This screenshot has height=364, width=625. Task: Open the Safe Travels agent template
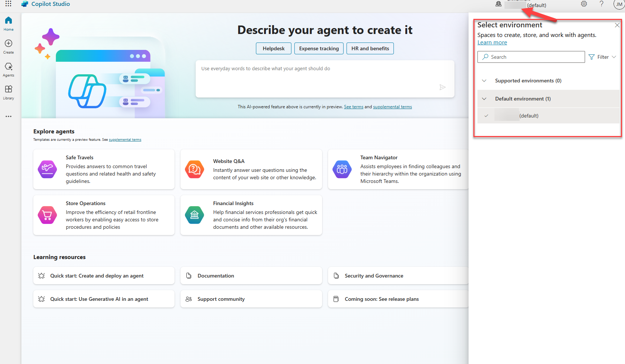pyautogui.click(x=104, y=169)
